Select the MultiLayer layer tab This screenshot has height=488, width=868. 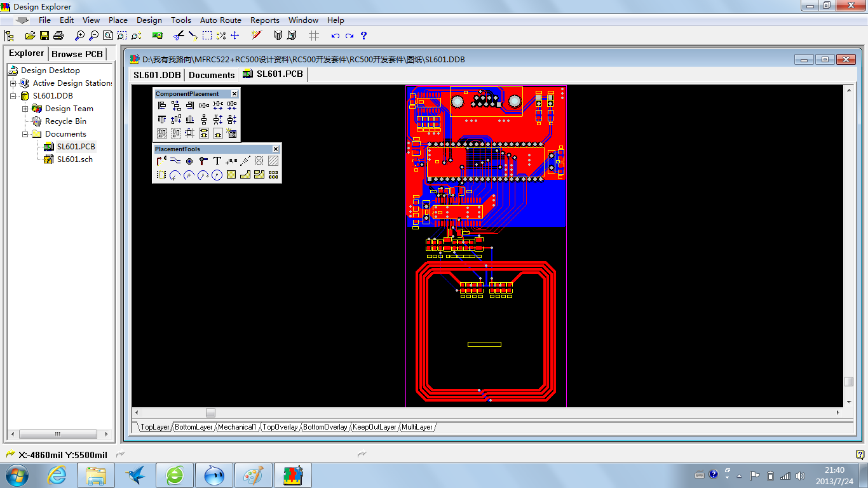point(417,427)
